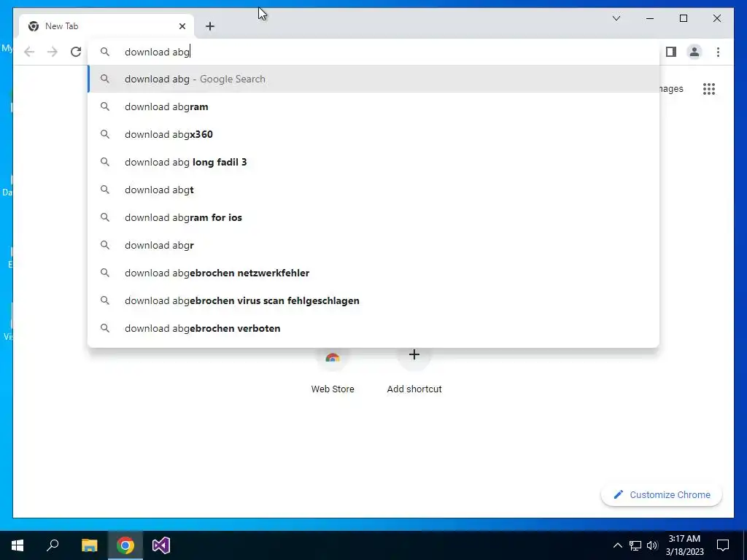The image size is (747, 560).
Task: Click the Chrome forward arrow button
Action: [x=53, y=52]
